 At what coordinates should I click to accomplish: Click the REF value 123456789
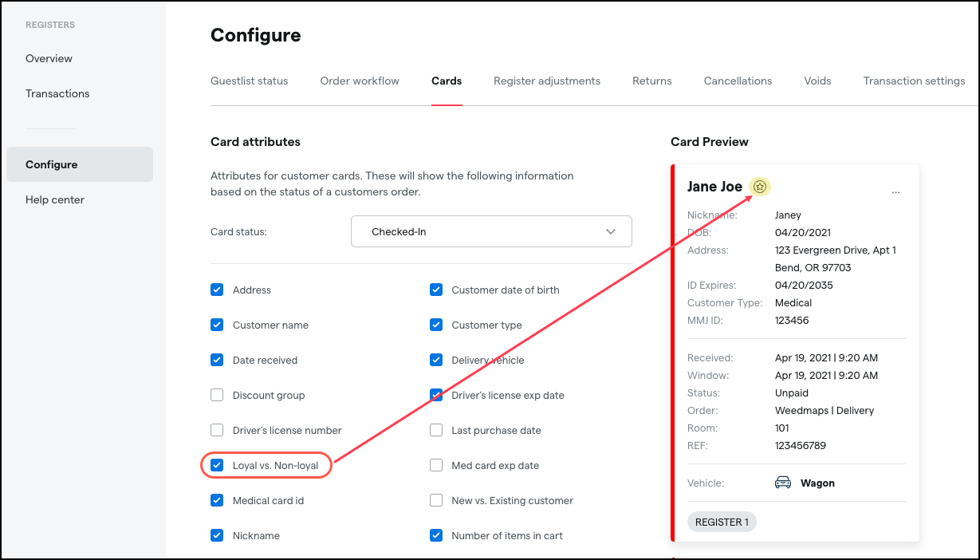801,446
